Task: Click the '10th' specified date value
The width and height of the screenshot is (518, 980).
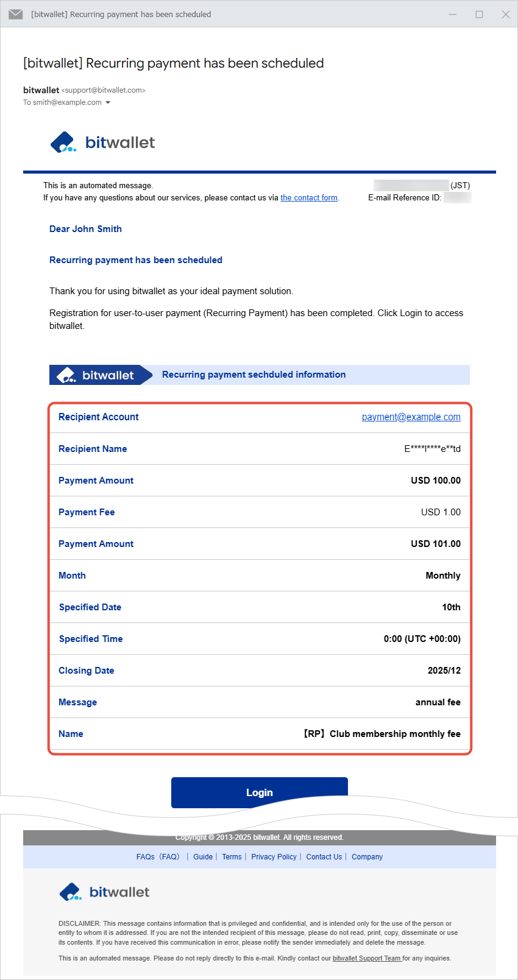Action: pyautogui.click(x=451, y=607)
